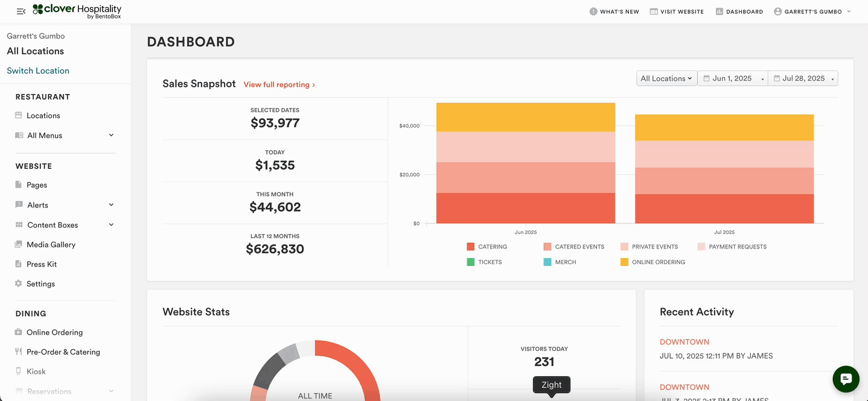Click the Settings gear icon
The width and height of the screenshot is (868, 401).
coord(19,284)
